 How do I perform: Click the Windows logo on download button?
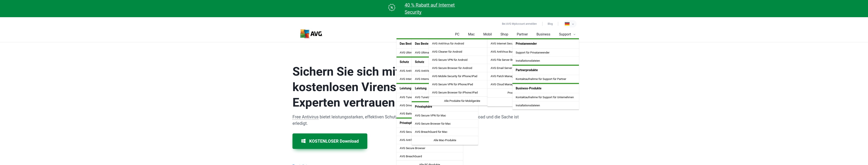pos(303,141)
